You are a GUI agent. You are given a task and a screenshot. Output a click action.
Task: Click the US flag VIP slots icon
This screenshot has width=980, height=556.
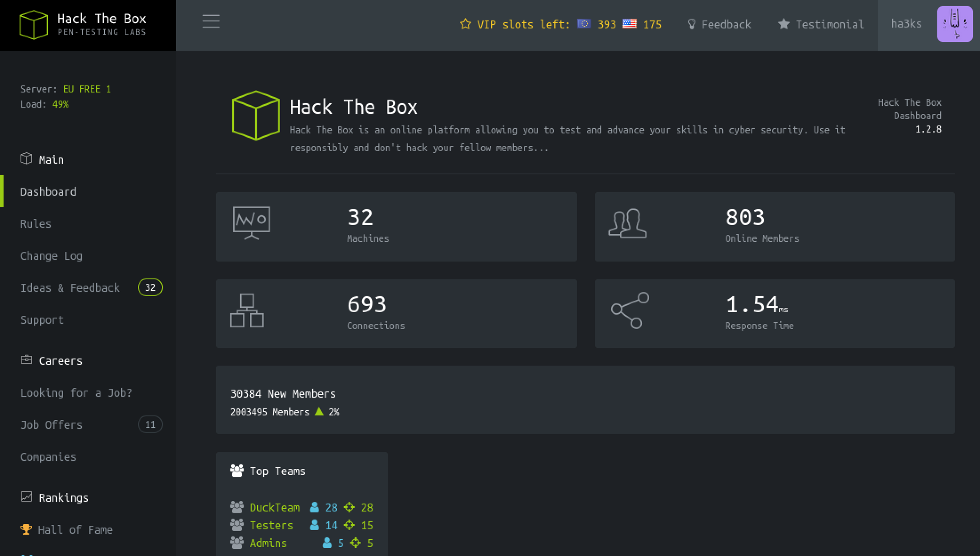629,24
